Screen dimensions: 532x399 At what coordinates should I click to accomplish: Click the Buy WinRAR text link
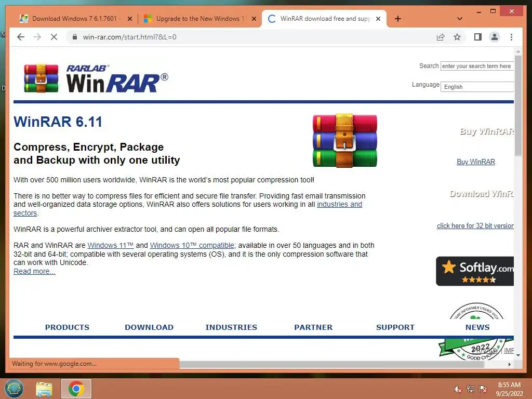point(476,162)
